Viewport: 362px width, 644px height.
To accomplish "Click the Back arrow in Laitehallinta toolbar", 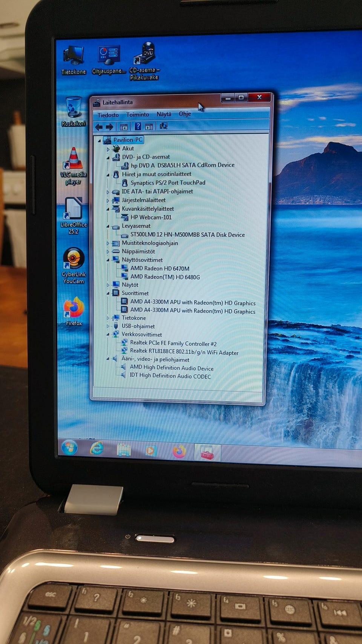I will (99, 127).
